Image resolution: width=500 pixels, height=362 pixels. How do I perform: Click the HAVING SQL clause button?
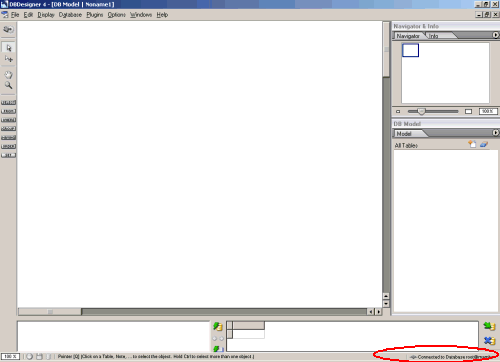[8, 137]
